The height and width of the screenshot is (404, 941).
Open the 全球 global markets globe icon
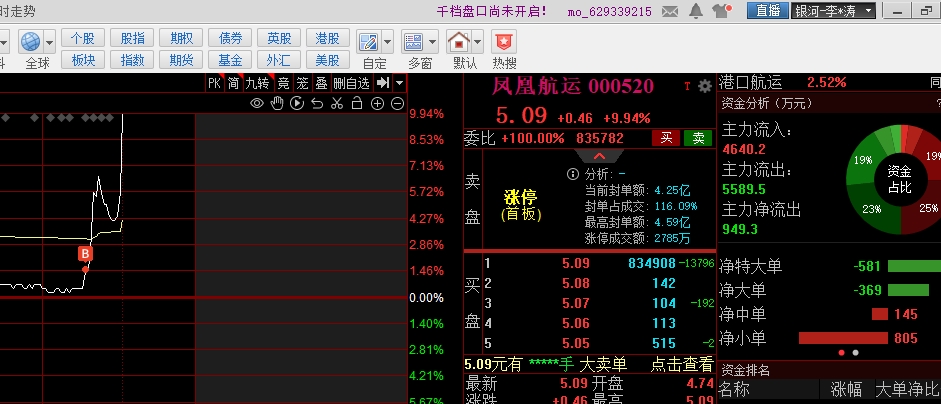click(x=30, y=41)
